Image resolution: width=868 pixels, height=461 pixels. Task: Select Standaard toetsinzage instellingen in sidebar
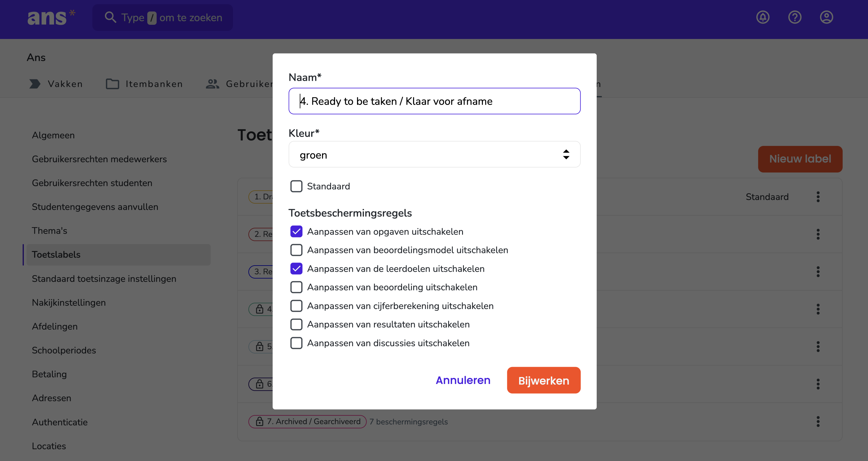104,279
